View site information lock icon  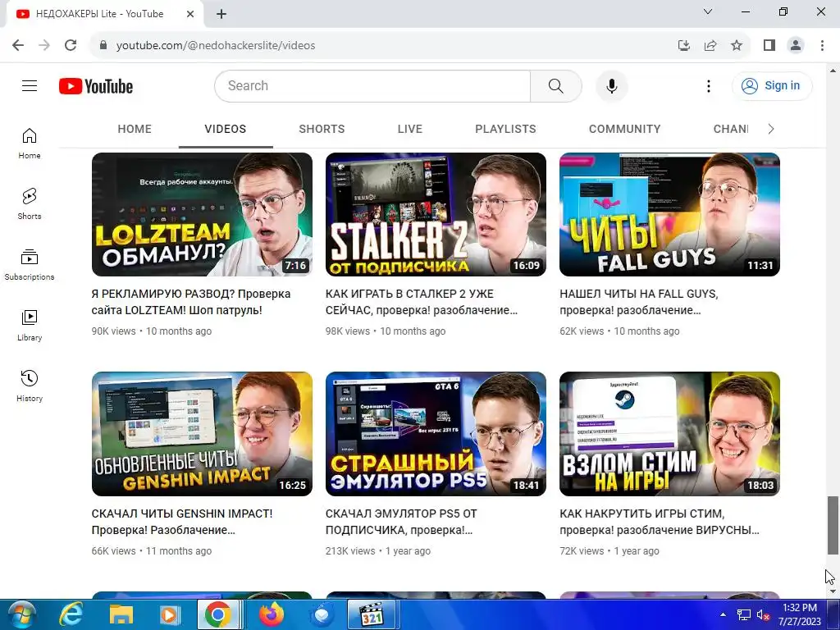pos(103,45)
